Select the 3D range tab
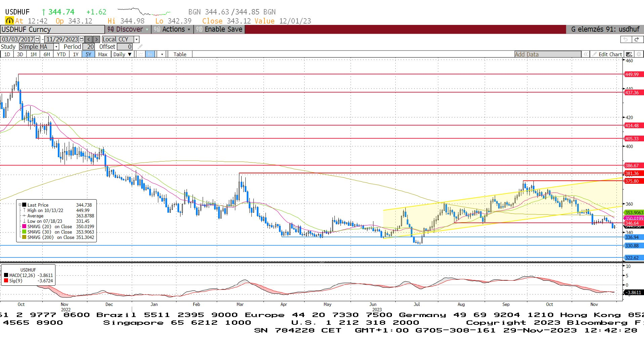This screenshot has width=644, height=349. [20, 54]
